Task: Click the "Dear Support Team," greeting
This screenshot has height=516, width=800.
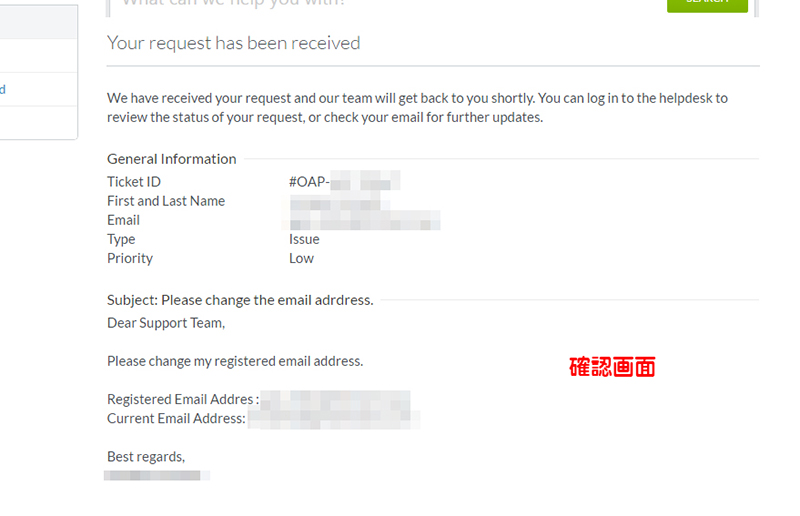Action: (166, 322)
